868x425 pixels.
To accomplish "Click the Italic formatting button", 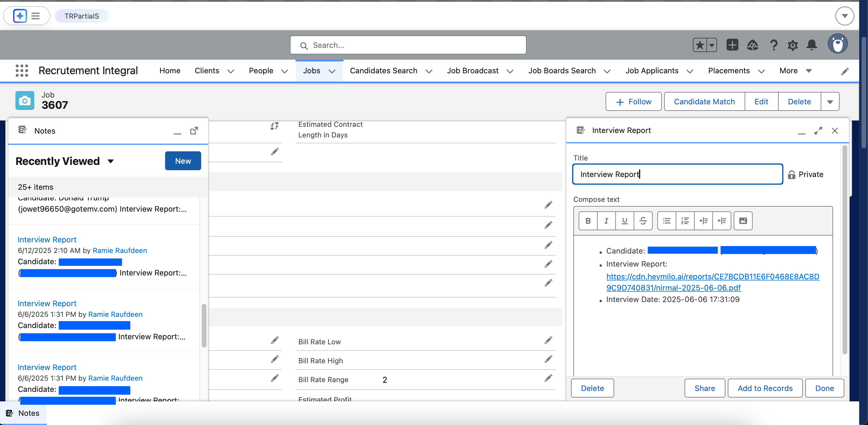I will click(606, 221).
